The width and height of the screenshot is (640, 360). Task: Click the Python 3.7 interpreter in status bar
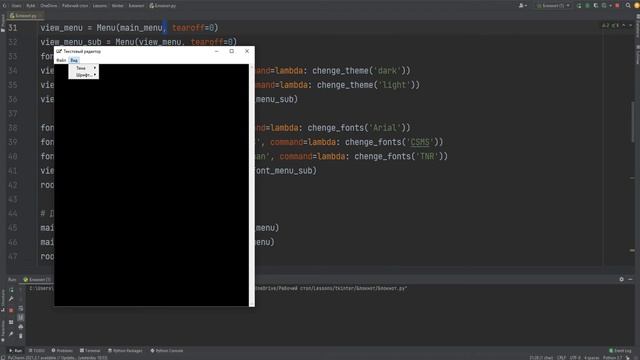point(612,358)
